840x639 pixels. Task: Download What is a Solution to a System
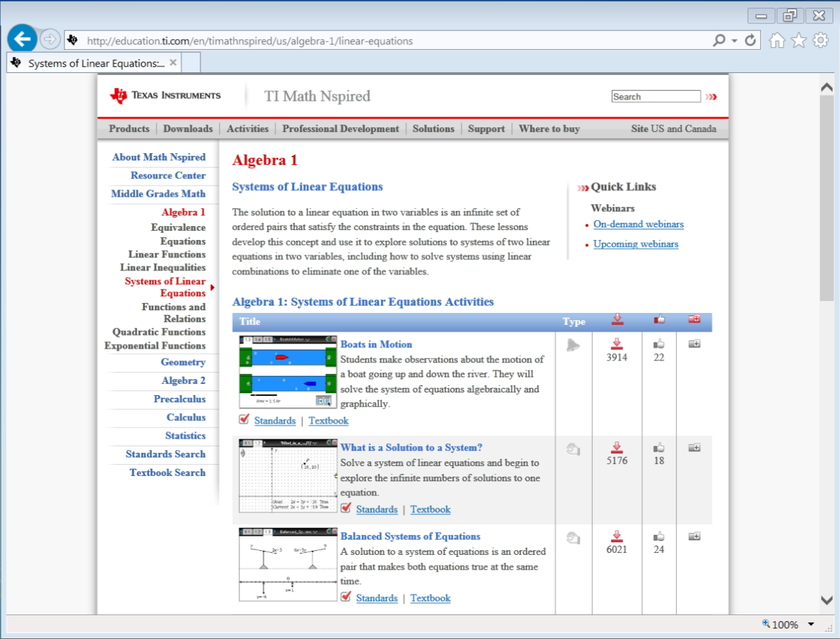pyautogui.click(x=617, y=447)
